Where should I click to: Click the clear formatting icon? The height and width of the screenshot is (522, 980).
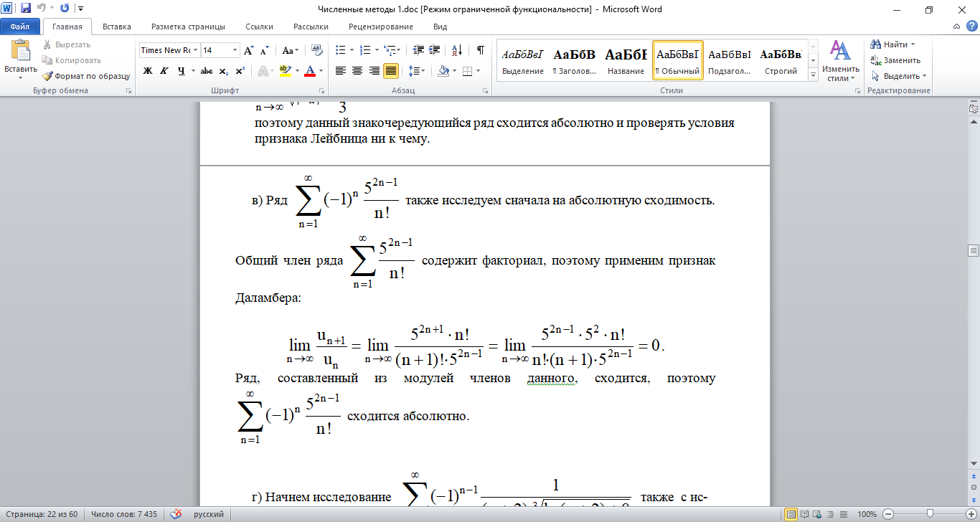pos(317,50)
